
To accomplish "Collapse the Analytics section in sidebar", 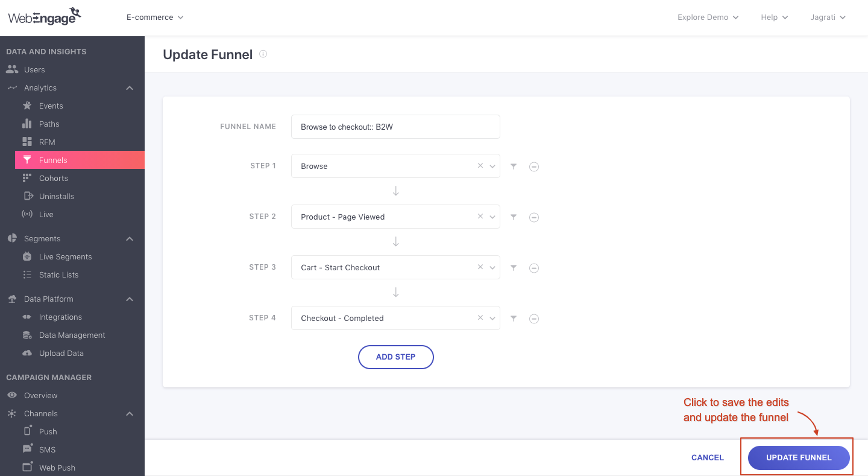I will point(130,88).
